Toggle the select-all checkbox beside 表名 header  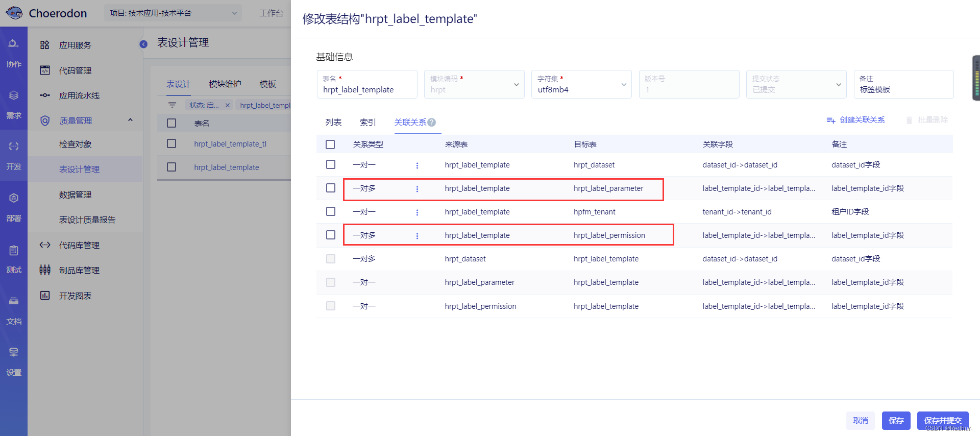pyautogui.click(x=171, y=123)
